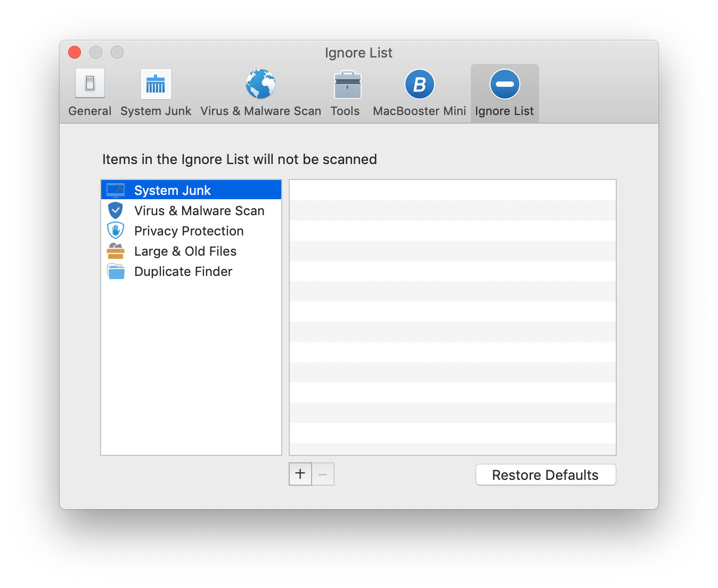The image size is (718, 588).
Task: Click the Tools toolbox icon
Action: click(347, 85)
